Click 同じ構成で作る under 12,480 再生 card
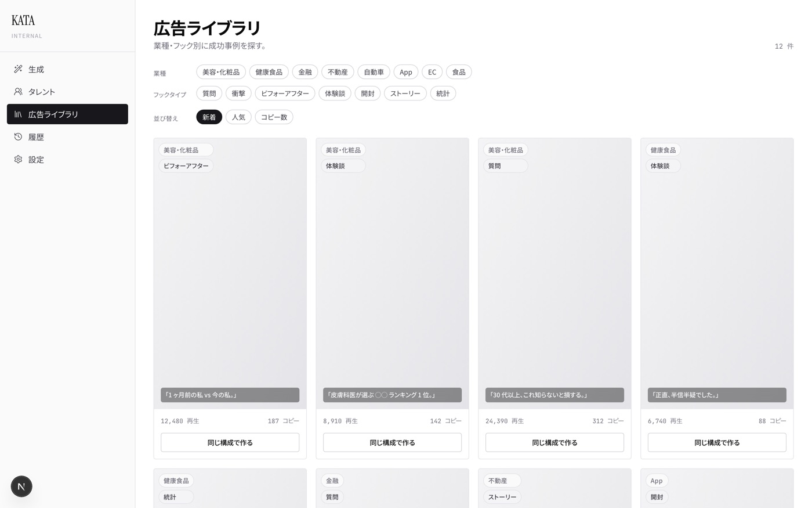Viewport: 812px width, 508px height. 230,442
